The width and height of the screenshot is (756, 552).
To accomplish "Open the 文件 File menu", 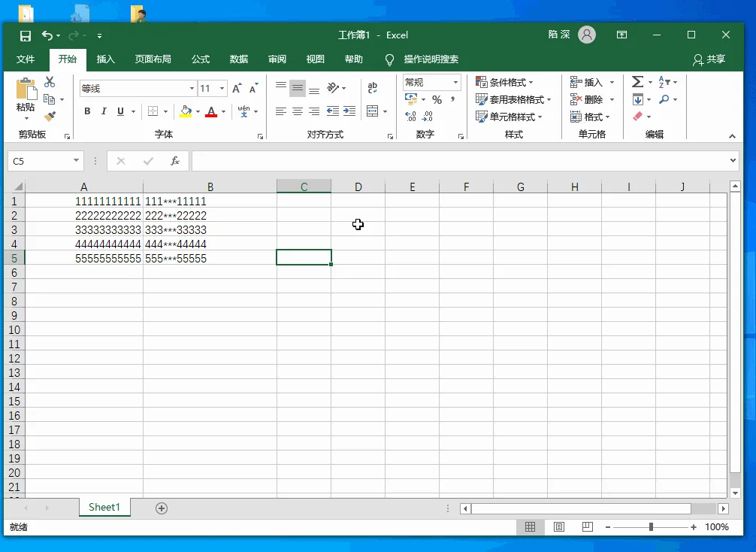I will pos(25,59).
